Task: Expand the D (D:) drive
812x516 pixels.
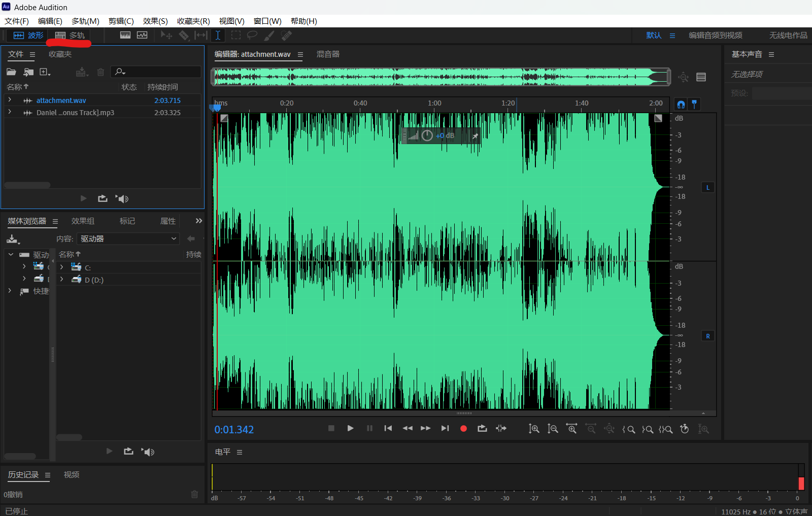Action: (61, 280)
